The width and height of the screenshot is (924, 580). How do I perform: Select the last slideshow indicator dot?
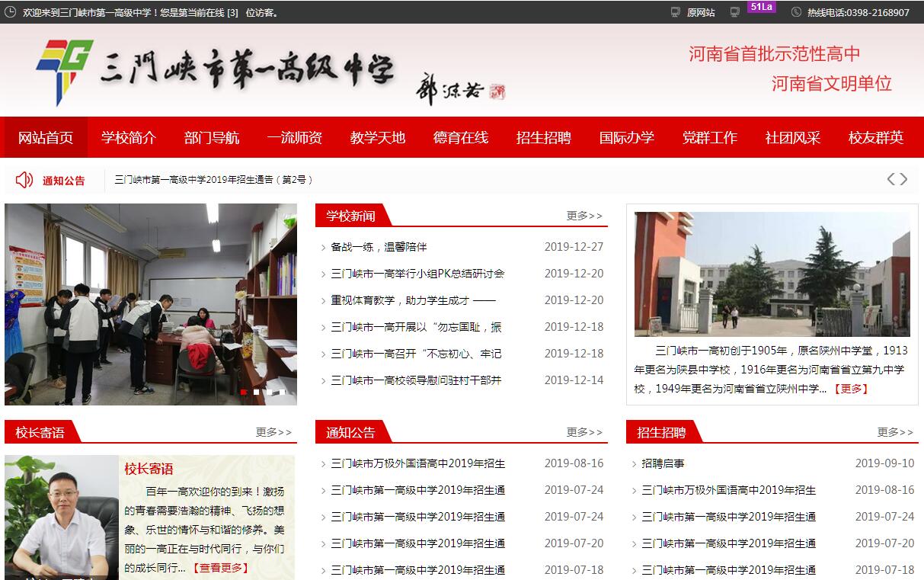(283, 392)
